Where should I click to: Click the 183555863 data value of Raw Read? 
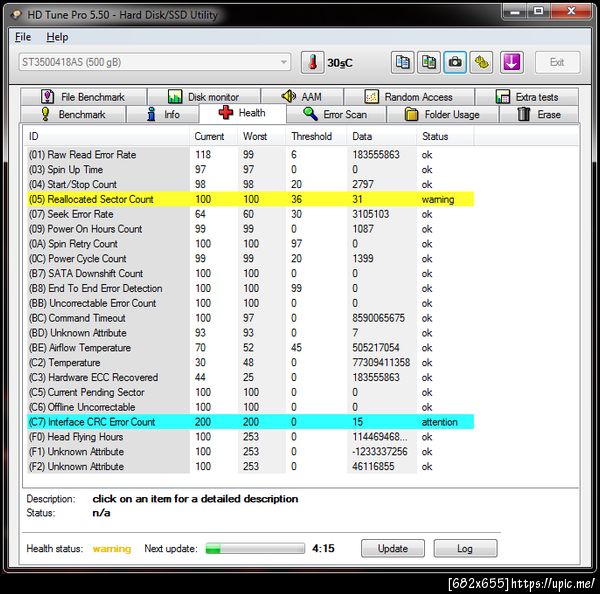coord(376,155)
